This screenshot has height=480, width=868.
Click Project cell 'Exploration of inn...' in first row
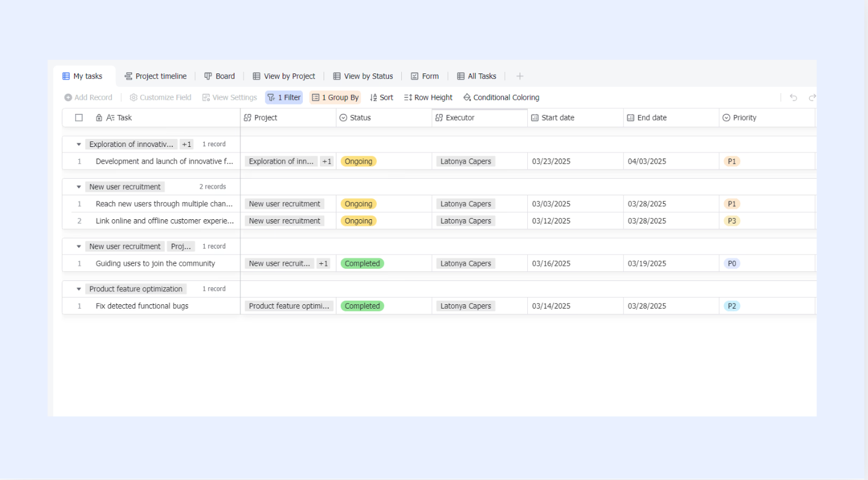pos(281,162)
